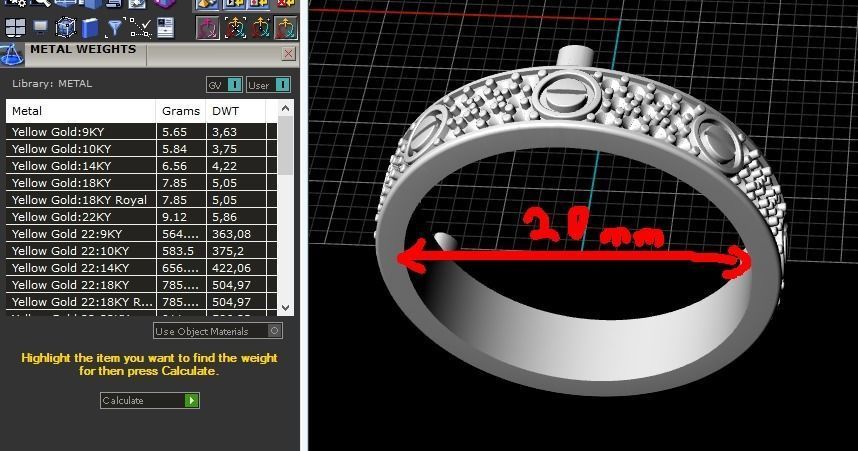
Task: Click the 583.5 grams cell
Action: click(181, 251)
